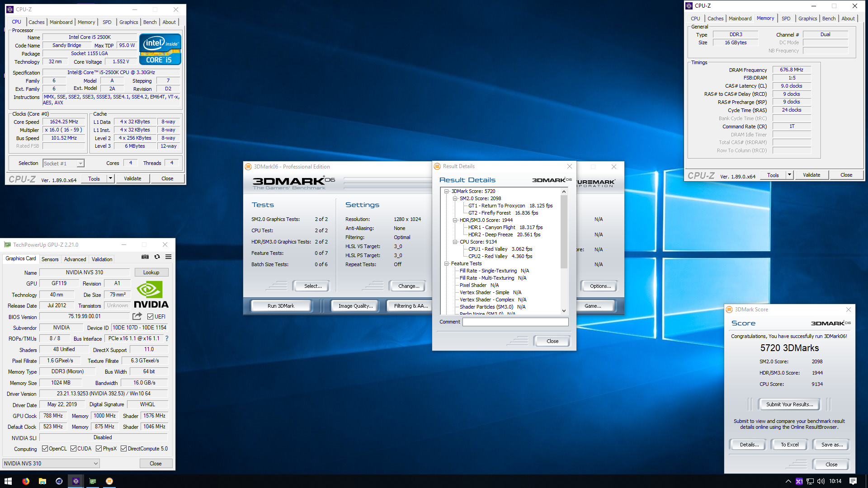Open the Tools dropdown arrow in left CPU-Z
This screenshot has width=868, height=488.
point(110,178)
